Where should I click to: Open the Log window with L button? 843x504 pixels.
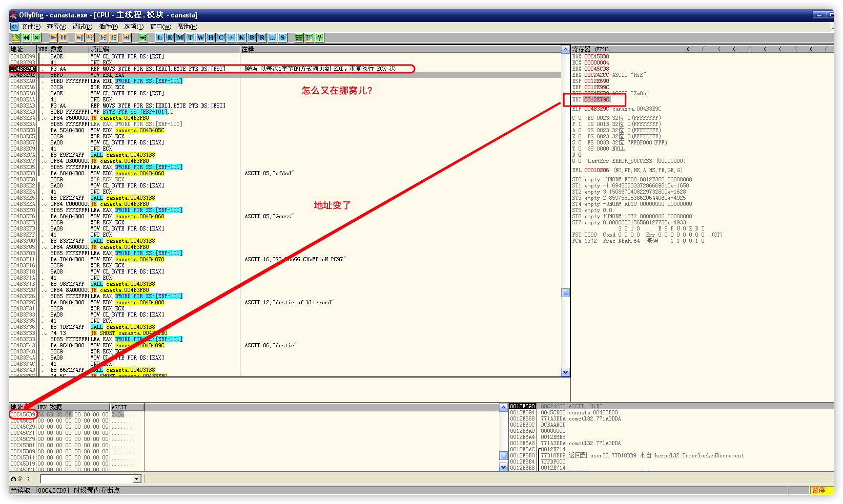(160, 37)
